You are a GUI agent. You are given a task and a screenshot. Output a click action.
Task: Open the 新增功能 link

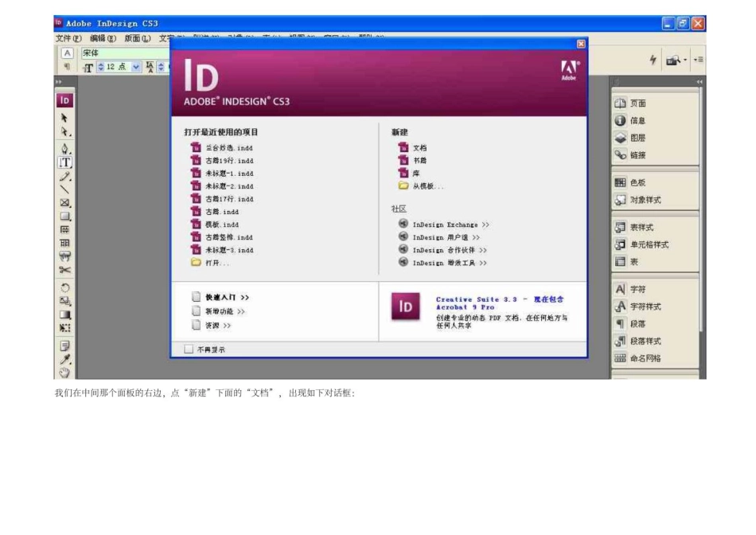tap(218, 311)
